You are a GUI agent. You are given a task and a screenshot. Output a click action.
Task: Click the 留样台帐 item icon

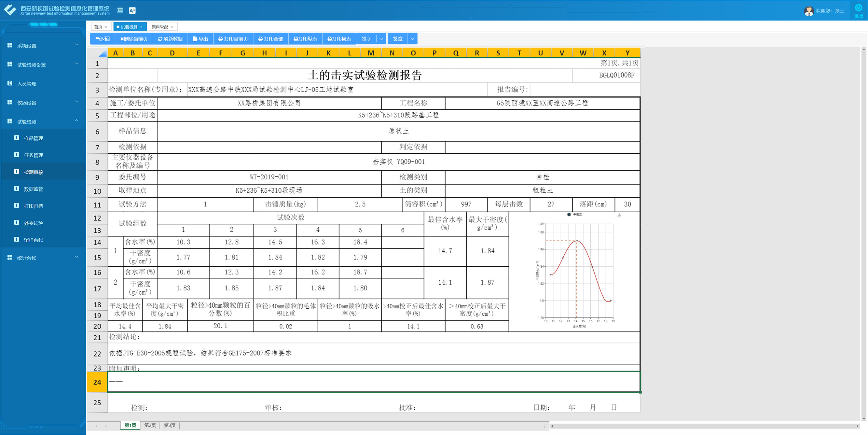17,239
